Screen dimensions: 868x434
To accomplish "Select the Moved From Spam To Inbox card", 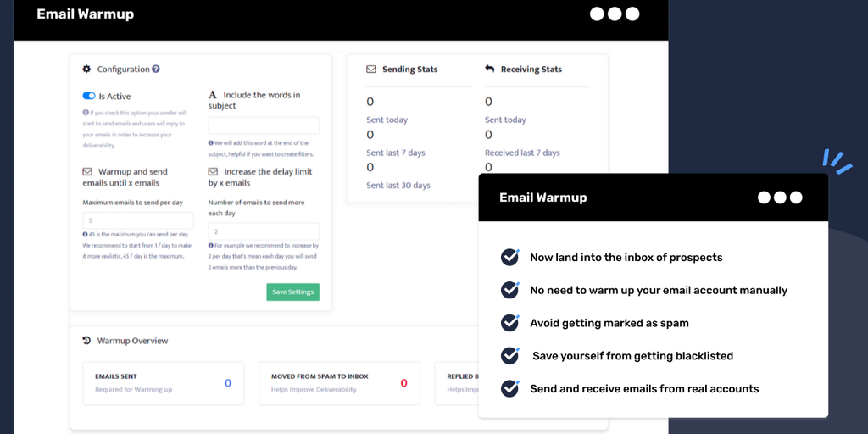I will pos(339,383).
